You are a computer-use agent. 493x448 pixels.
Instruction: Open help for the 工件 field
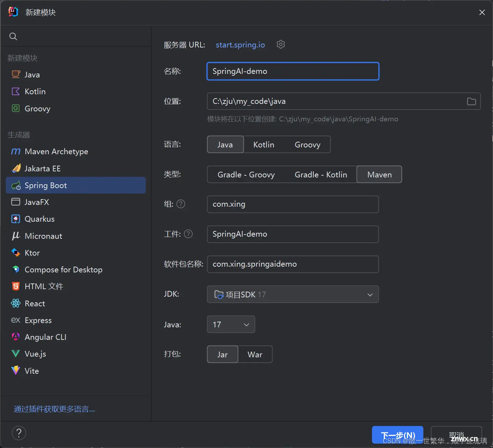188,234
